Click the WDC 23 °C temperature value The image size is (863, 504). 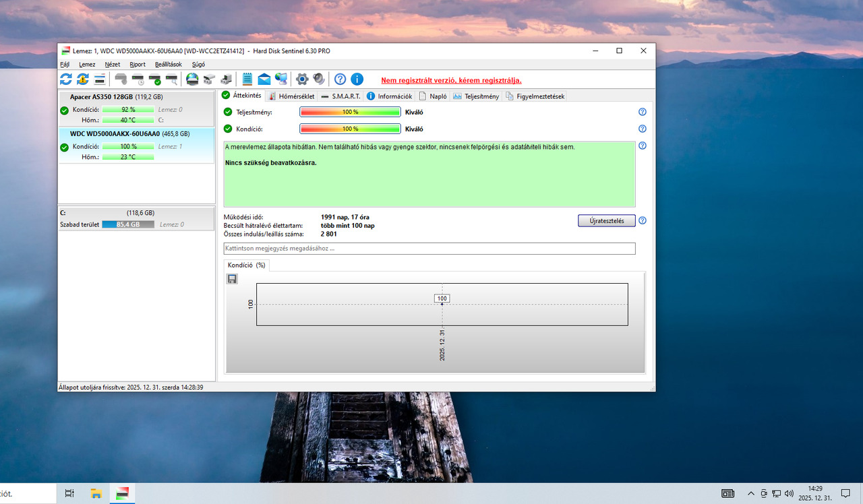click(x=128, y=157)
